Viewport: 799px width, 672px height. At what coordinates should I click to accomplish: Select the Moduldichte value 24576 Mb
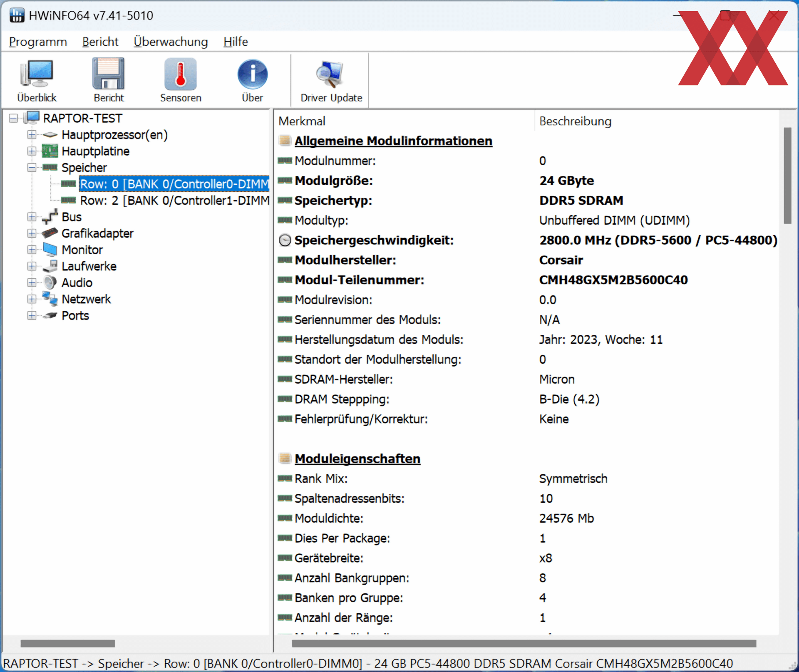click(x=566, y=518)
